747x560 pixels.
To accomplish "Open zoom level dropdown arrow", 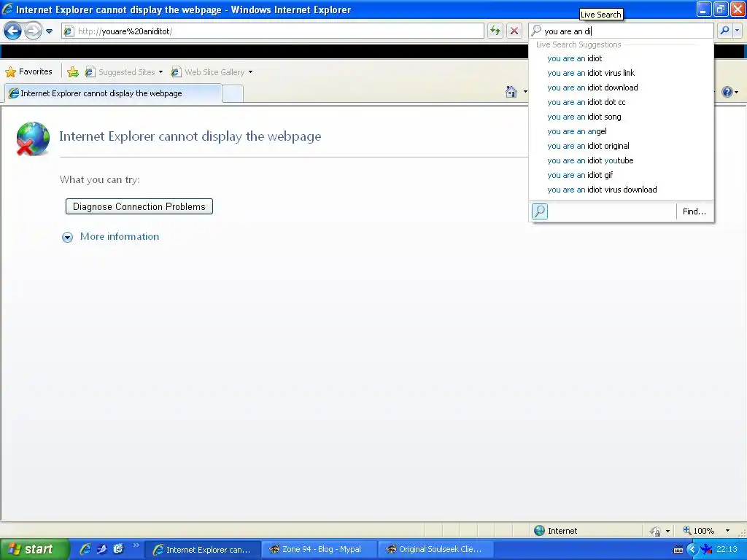I will (x=727, y=531).
